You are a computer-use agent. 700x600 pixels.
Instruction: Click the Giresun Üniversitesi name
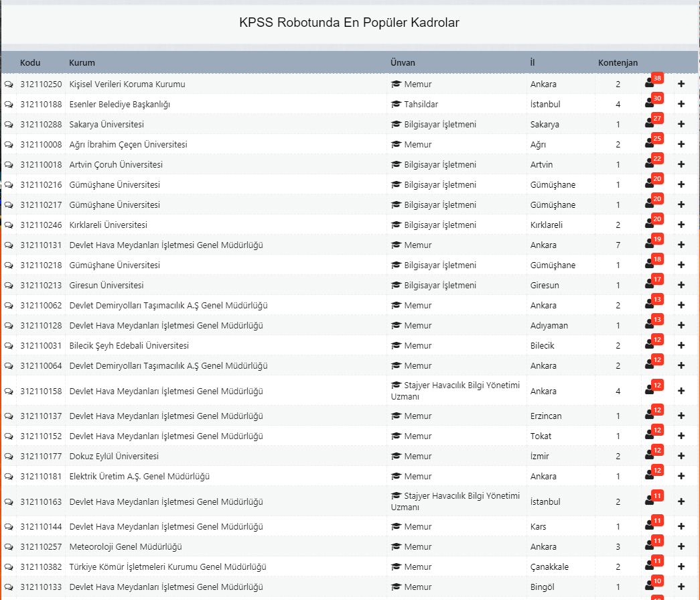click(107, 285)
